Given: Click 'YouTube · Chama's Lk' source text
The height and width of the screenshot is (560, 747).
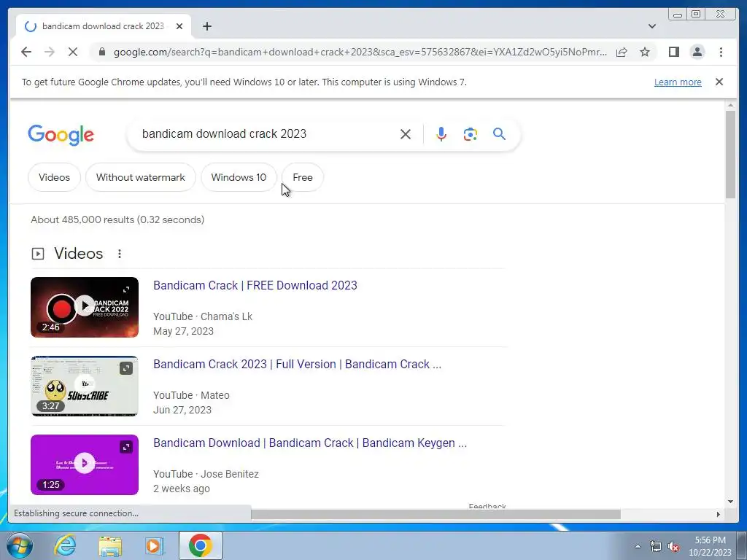Looking at the screenshot, I should pos(203,316).
